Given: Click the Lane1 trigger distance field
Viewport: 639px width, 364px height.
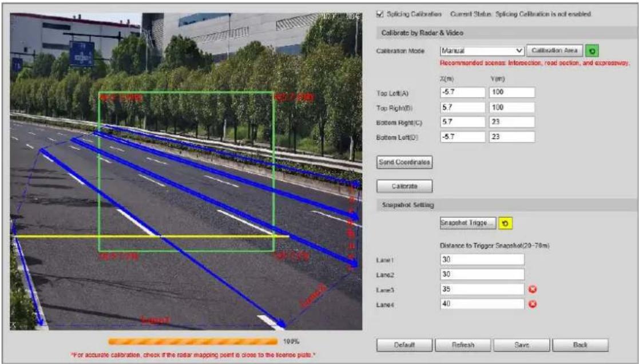Looking at the screenshot, I should click(482, 259).
